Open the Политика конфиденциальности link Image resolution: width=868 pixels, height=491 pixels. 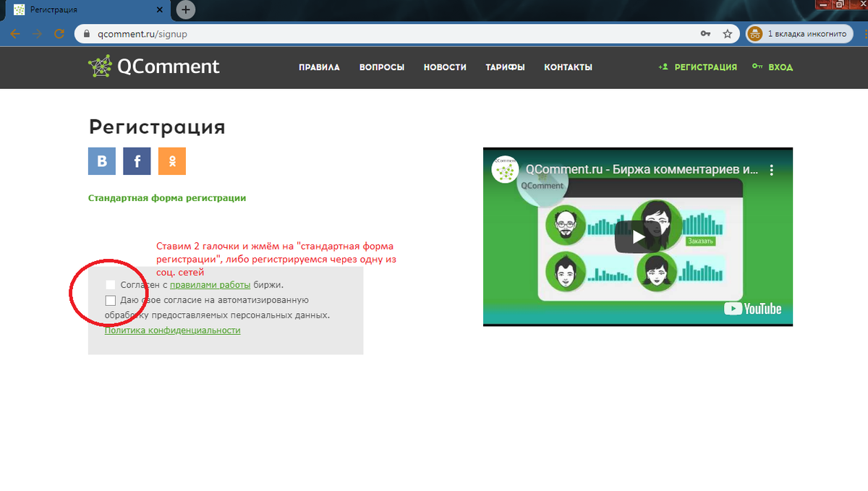click(x=173, y=330)
